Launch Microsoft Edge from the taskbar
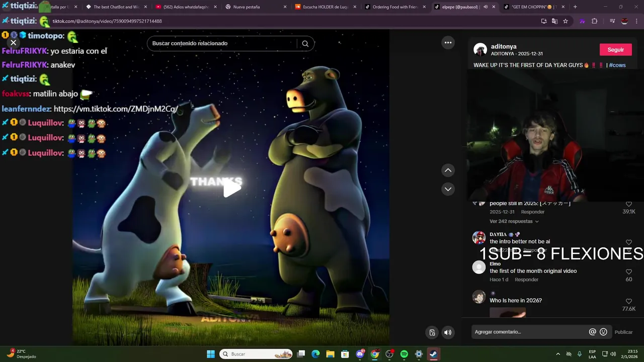This screenshot has width=644, height=362. point(315,354)
